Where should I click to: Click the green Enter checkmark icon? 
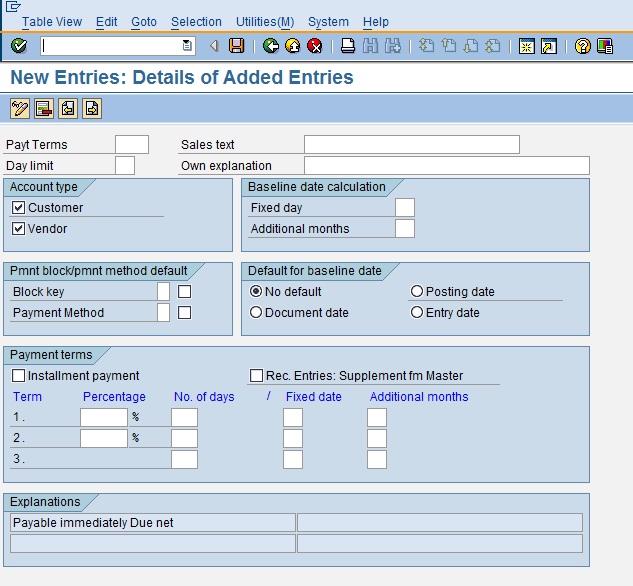point(19,46)
